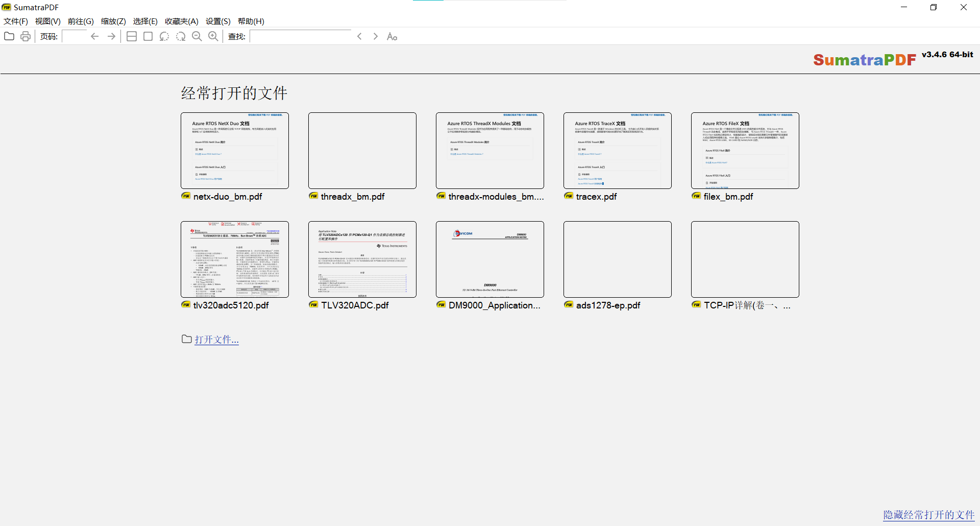Click PDF icon beside threadx_bm.pdf

pos(313,196)
